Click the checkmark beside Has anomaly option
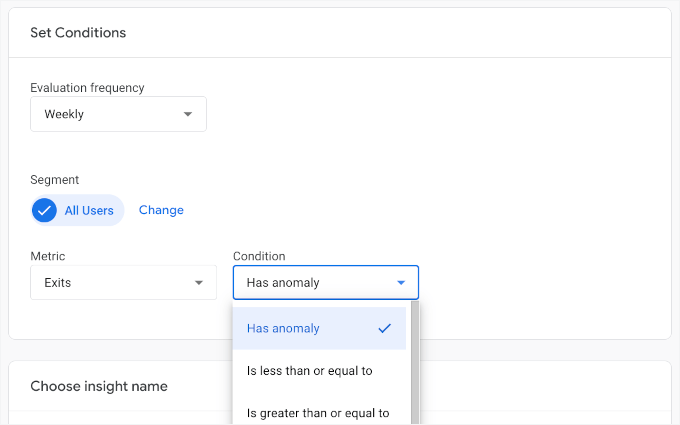Image resolution: width=680 pixels, height=425 pixels. click(x=385, y=328)
